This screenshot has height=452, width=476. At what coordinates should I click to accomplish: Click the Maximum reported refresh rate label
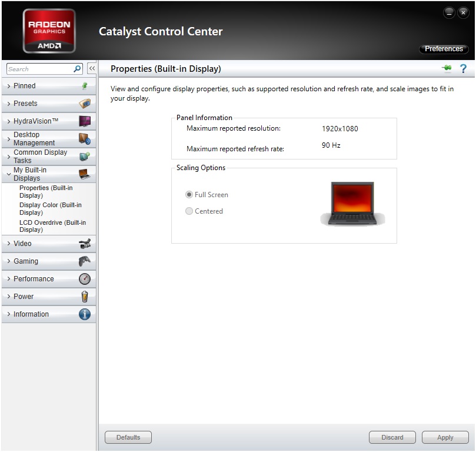click(235, 149)
